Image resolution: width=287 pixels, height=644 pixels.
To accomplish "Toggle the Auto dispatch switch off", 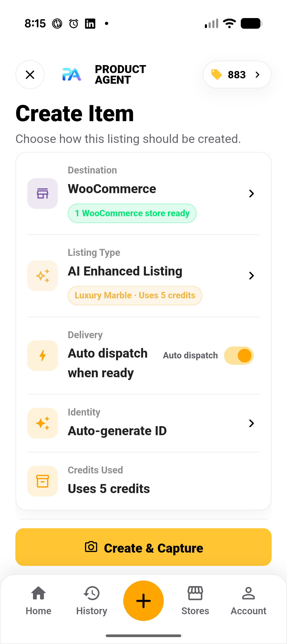I will [239, 355].
